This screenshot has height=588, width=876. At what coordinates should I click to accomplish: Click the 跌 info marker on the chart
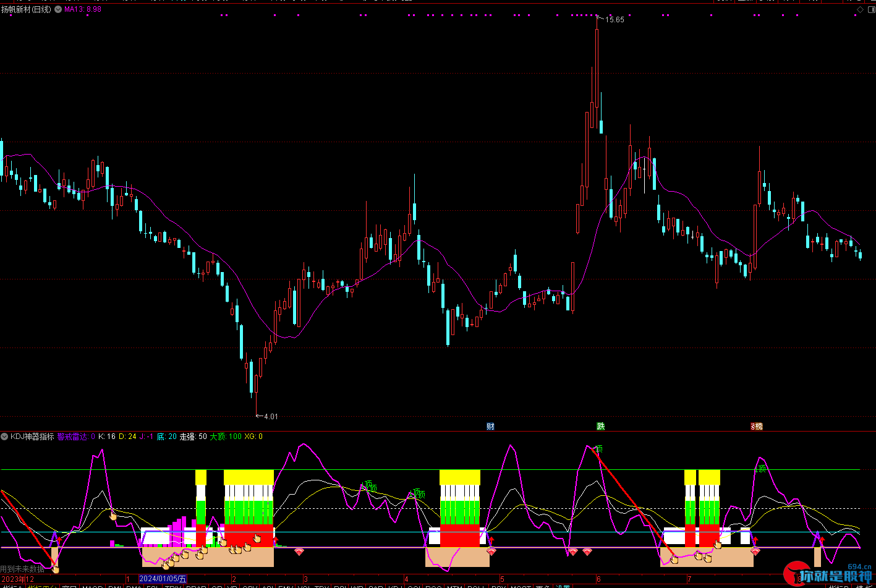click(600, 427)
